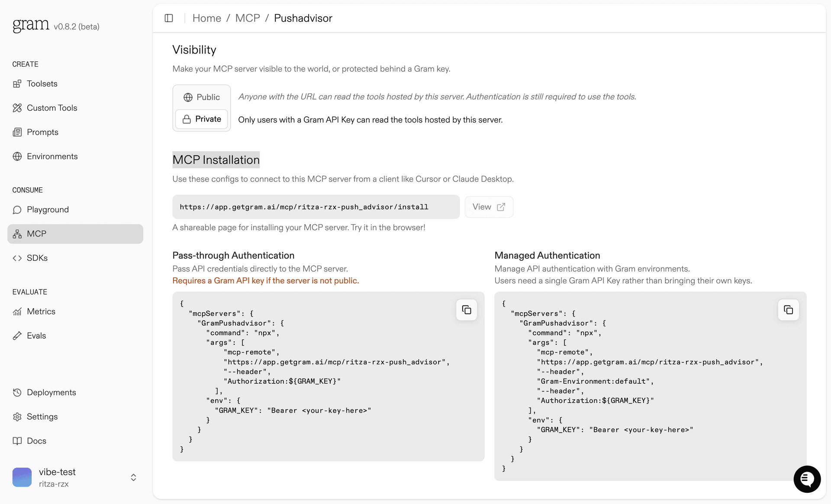Click the Prompts icon
The height and width of the screenshot is (504, 831).
17,132
